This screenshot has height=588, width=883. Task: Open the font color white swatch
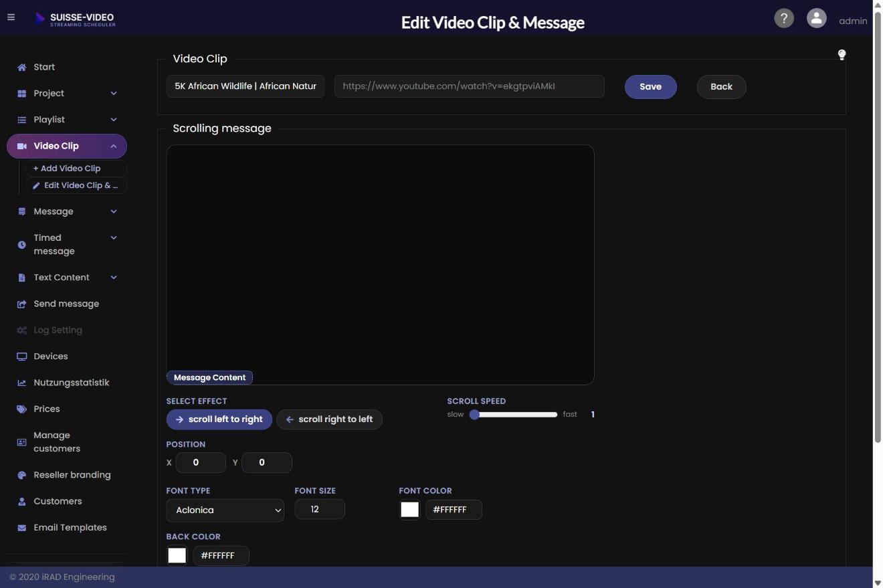click(x=409, y=510)
